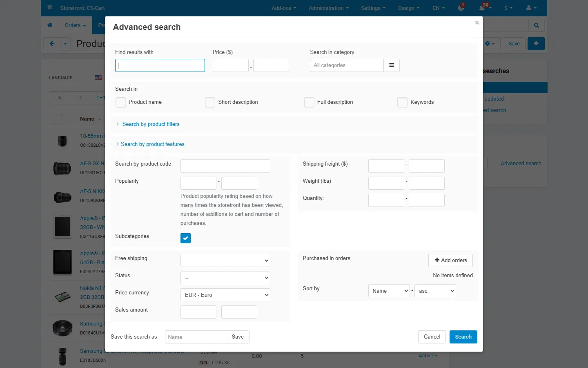The height and width of the screenshot is (368, 588).
Task: Click the Nokia N1 product thumbnail
Action: coord(62,297)
